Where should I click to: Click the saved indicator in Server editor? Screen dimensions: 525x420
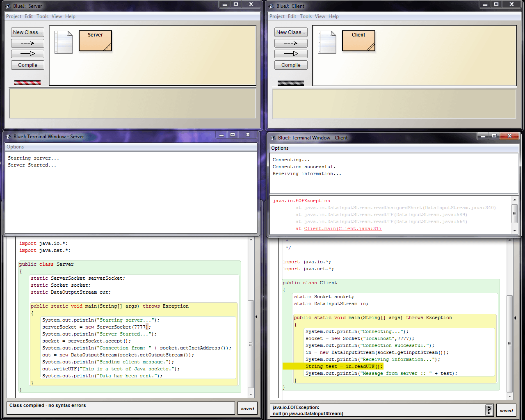tap(248, 409)
